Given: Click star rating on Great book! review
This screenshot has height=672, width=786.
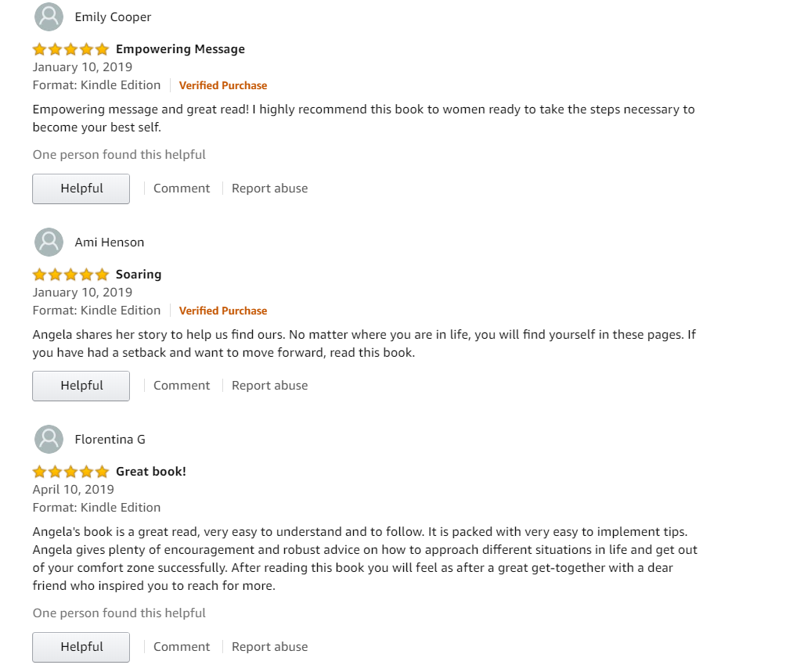Looking at the screenshot, I should (70, 472).
